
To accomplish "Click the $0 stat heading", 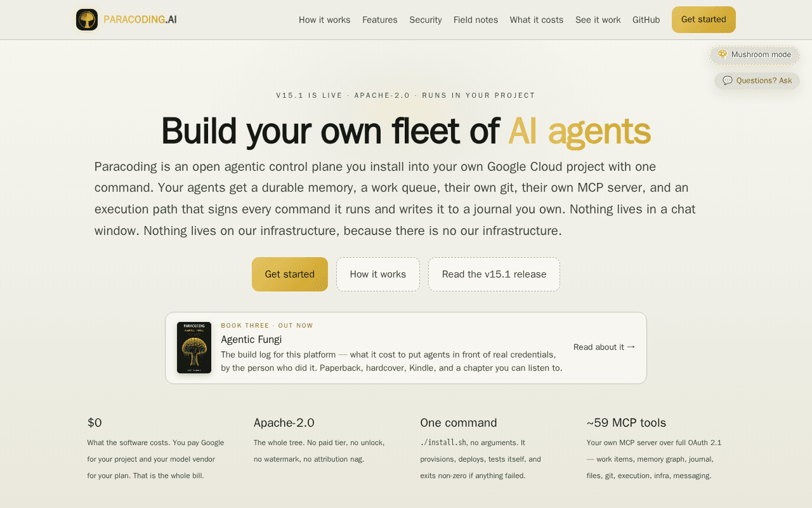I will click(95, 423).
